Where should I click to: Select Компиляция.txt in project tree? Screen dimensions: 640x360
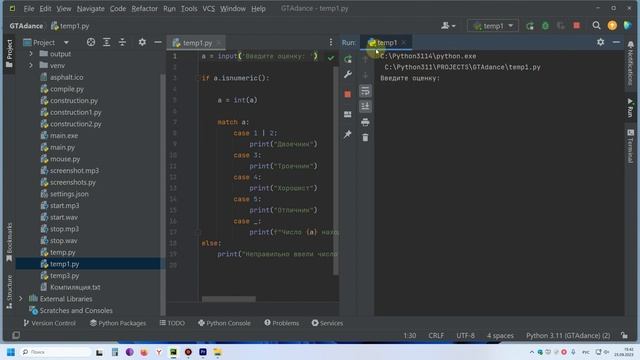pyautogui.click(x=75, y=287)
